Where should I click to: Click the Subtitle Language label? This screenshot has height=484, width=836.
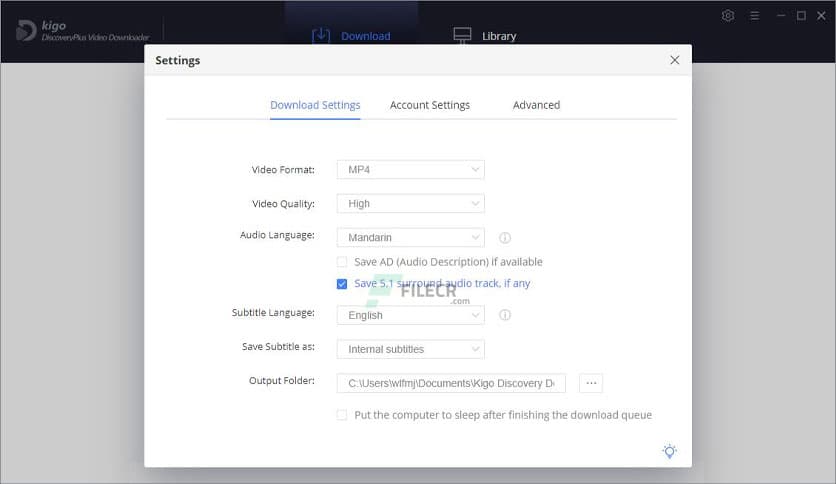[x=273, y=313]
